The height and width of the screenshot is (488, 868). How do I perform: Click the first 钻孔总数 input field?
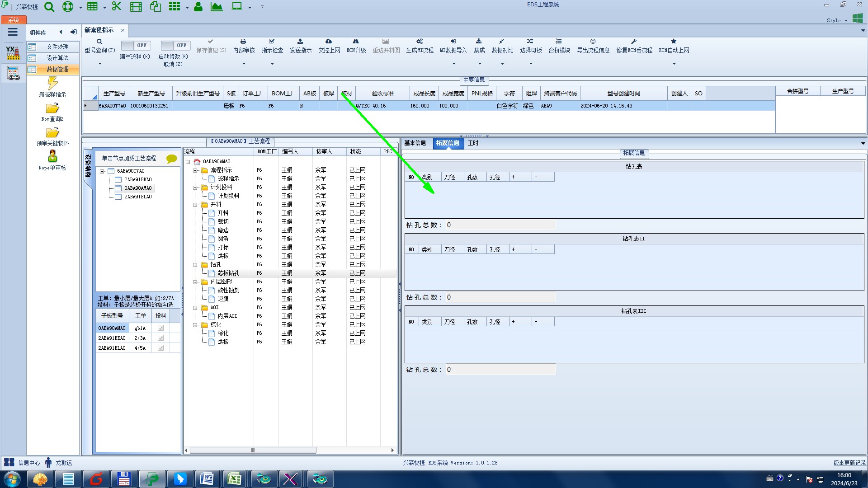(500, 225)
